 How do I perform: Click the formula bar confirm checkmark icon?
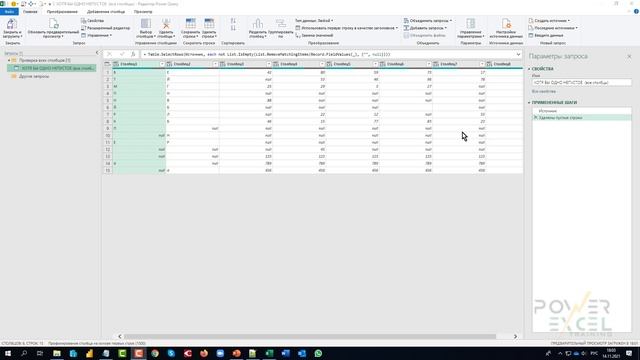(x=122, y=54)
